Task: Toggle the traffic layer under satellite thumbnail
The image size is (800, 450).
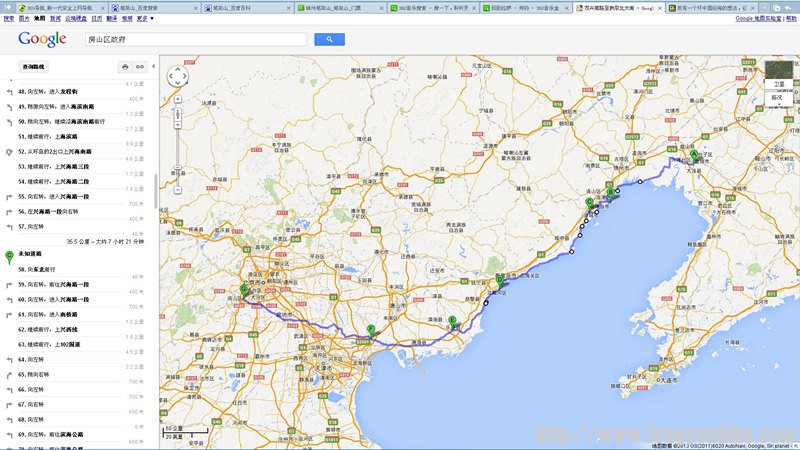Action: click(778, 98)
